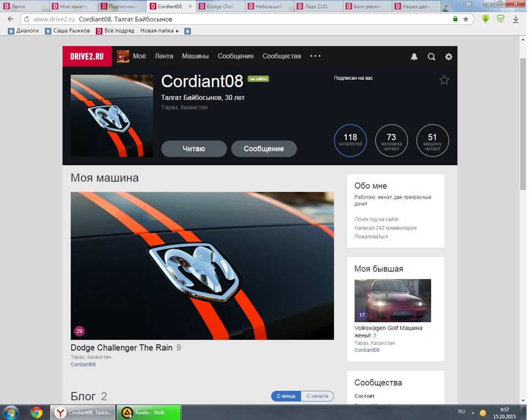
Task: Open Саша Рыжков bookmark
Action: coord(67,31)
